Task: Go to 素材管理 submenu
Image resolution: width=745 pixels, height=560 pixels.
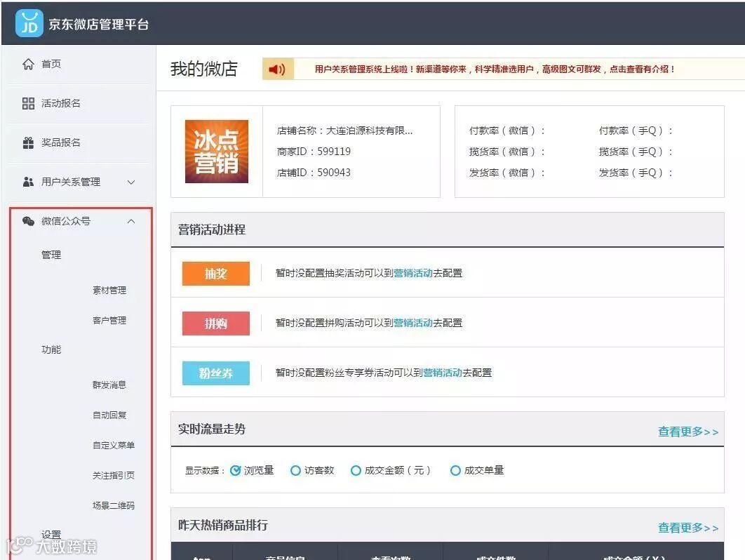Action: pyautogui.click(x=109, y=291)
